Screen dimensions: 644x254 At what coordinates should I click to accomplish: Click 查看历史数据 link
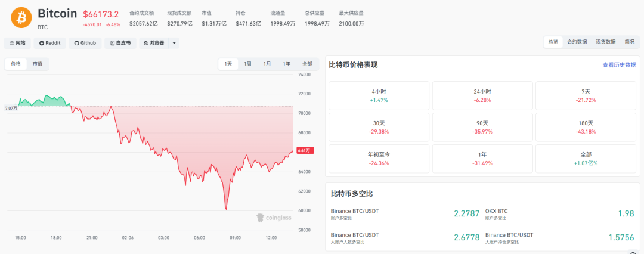[x=619, y=65]
